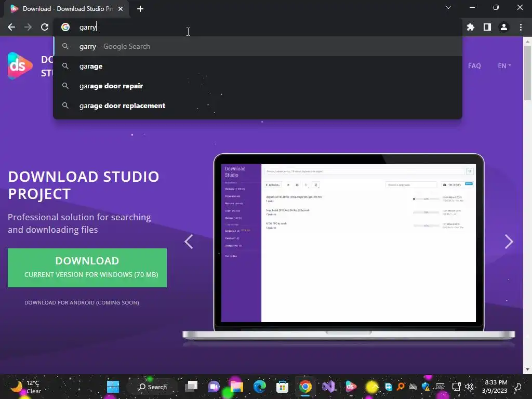Select the Download Studio Project tab
Screen dimensions: 532x399
pyautogui.click(x=67, y=9)
